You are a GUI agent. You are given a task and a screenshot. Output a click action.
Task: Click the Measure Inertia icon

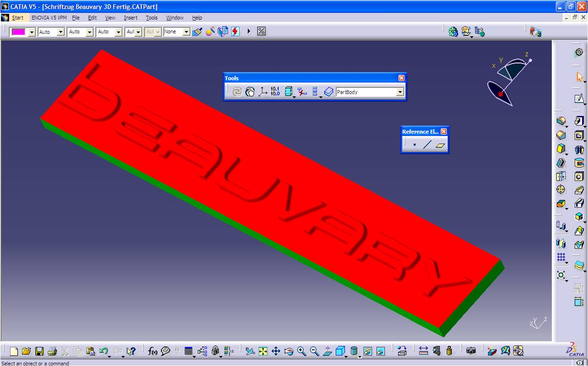coord(449,351)
